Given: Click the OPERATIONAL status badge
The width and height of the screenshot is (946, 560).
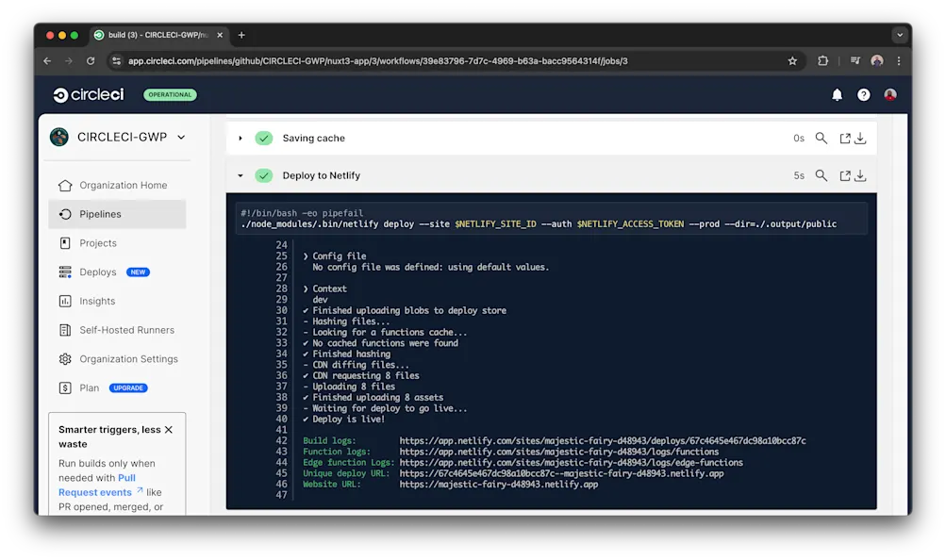Looking at the screenshot, I should point(170,94).
